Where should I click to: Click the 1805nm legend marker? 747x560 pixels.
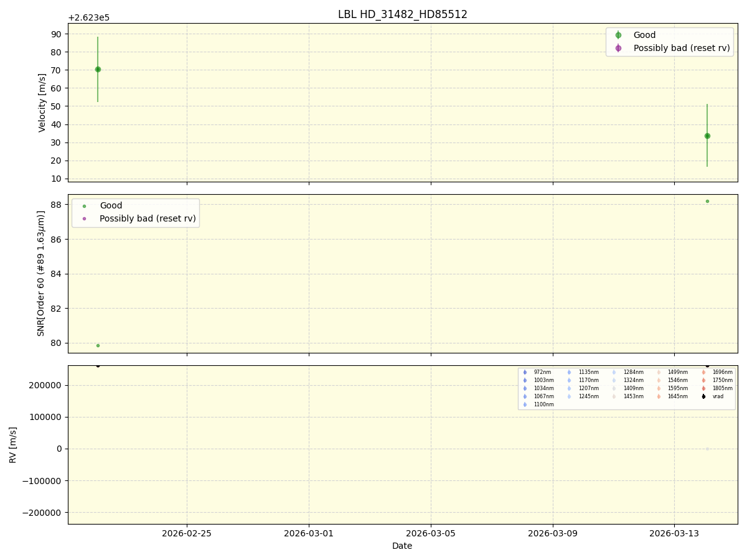(x=703, y=388)
